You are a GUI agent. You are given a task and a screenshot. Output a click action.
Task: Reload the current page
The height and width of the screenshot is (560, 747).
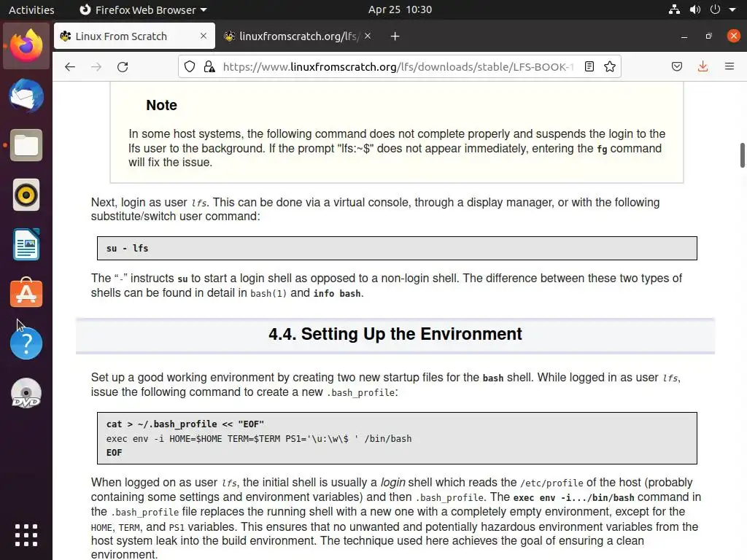click(123, 66)
